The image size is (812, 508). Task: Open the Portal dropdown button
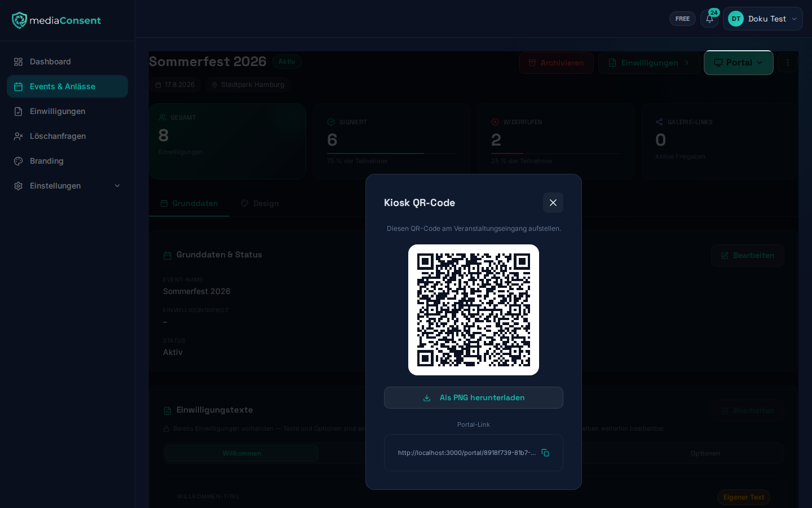(739, 63)
